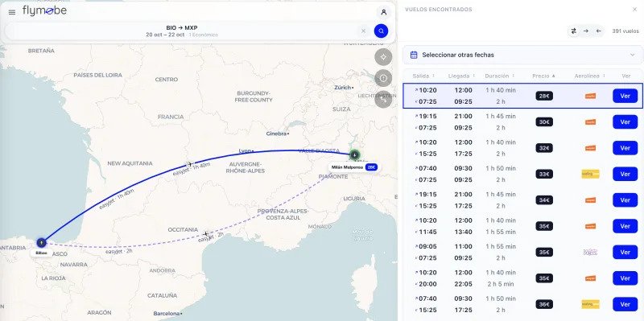
Task: Show outbound-only flights arrow
Action: click(x=586, y=31)
